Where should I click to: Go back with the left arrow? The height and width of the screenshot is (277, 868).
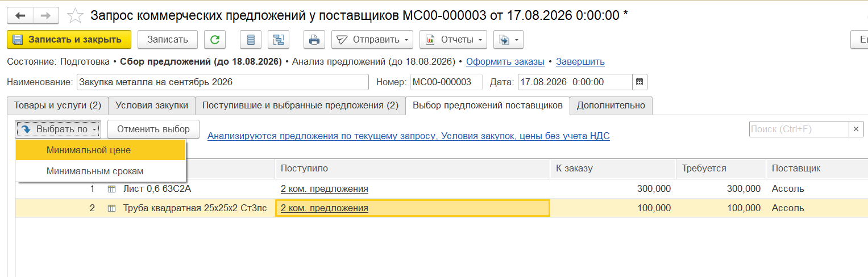point(20,15)
